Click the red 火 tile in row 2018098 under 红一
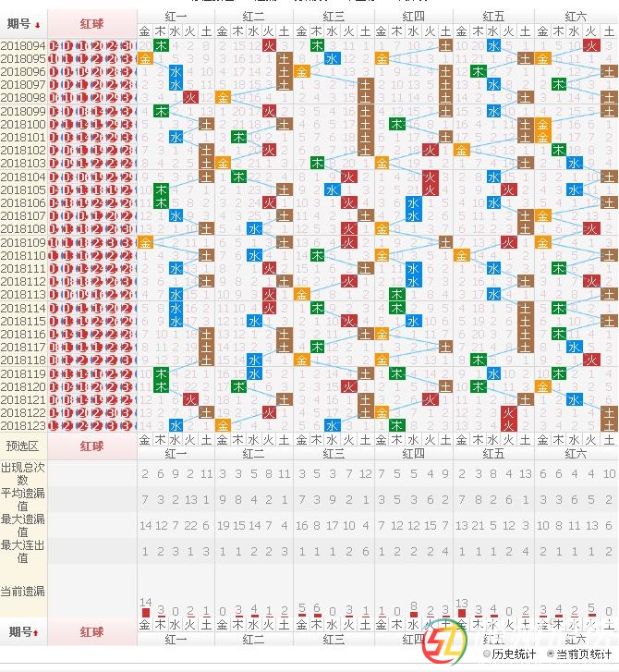Screen dimensions: 619x672 coord(190,98)
